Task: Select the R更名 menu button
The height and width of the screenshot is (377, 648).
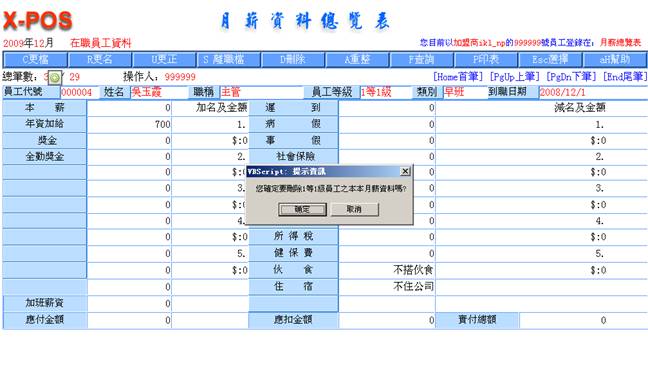Action: (100, 60)
